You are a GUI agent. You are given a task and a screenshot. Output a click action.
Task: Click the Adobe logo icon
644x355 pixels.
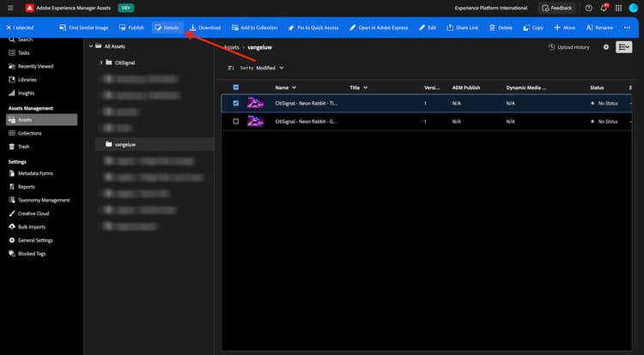click(x=29, y=8)
